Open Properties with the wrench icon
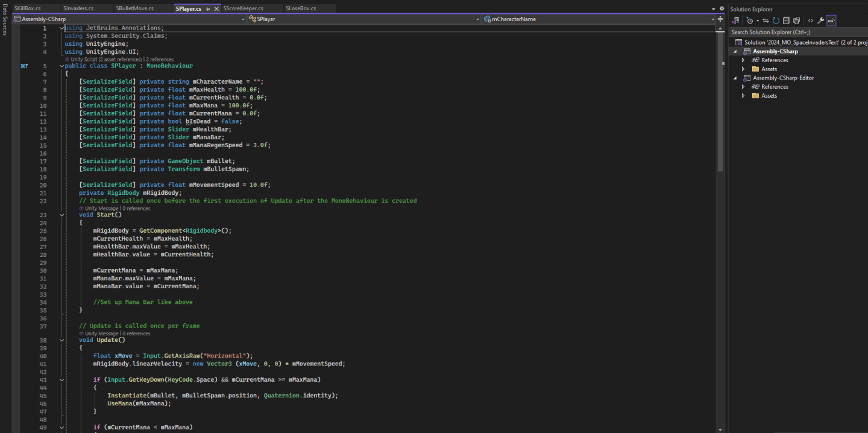The width and height of the screenshot is (868, 433). [821, 21]
